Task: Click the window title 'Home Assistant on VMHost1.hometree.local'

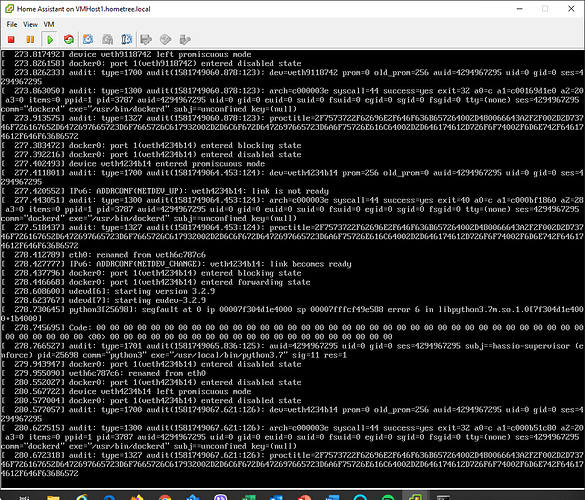Action: tap(84, 9)
